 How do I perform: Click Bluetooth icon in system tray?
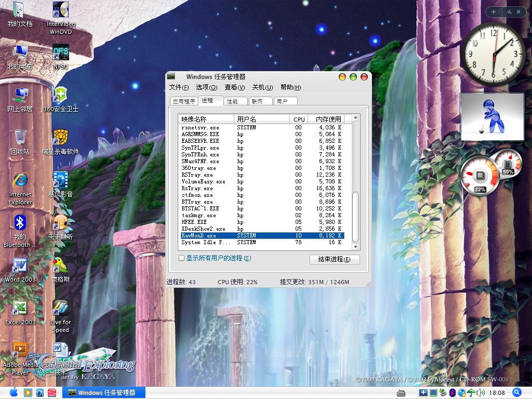click(453, 393)
